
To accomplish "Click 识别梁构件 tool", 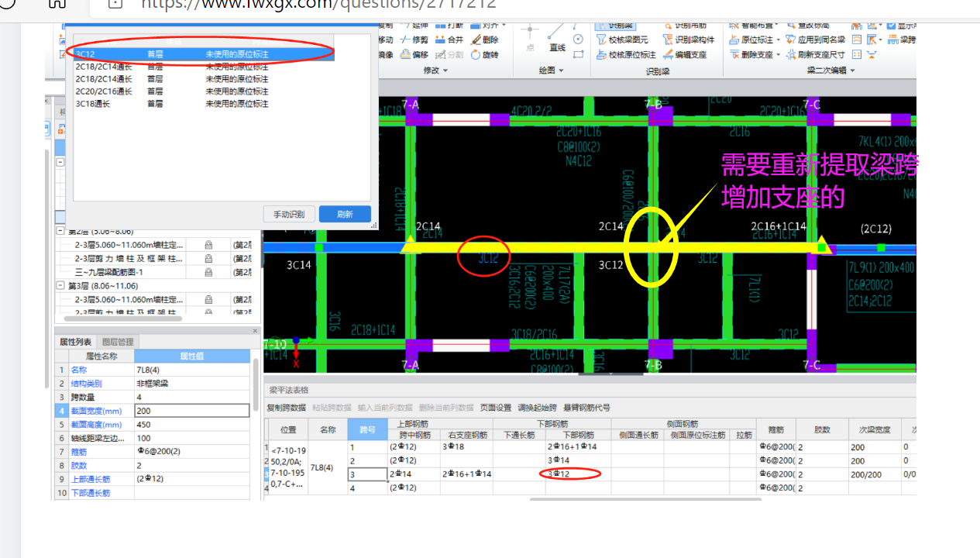I will (690, 40).
